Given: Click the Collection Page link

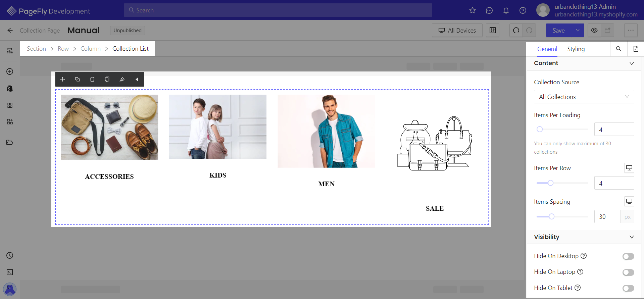Looking at the screenshot, I should click(40, 31).
